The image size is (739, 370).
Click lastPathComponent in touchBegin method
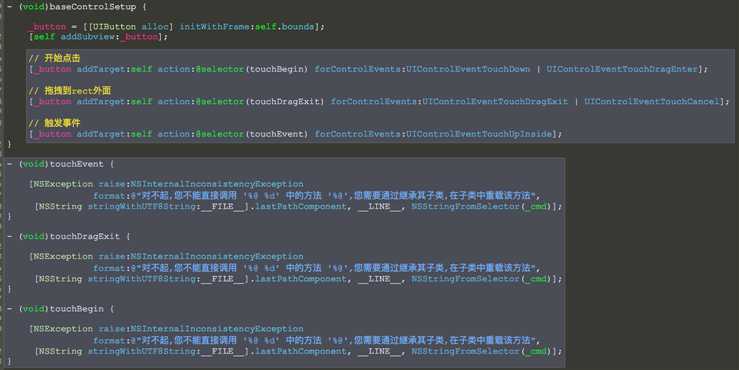(301, 351)
